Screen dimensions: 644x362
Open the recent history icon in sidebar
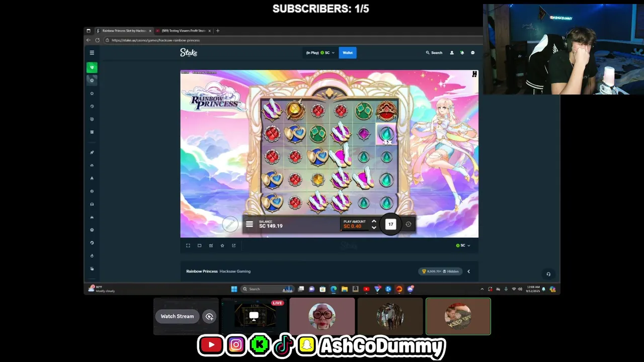[x=92, y=106]
